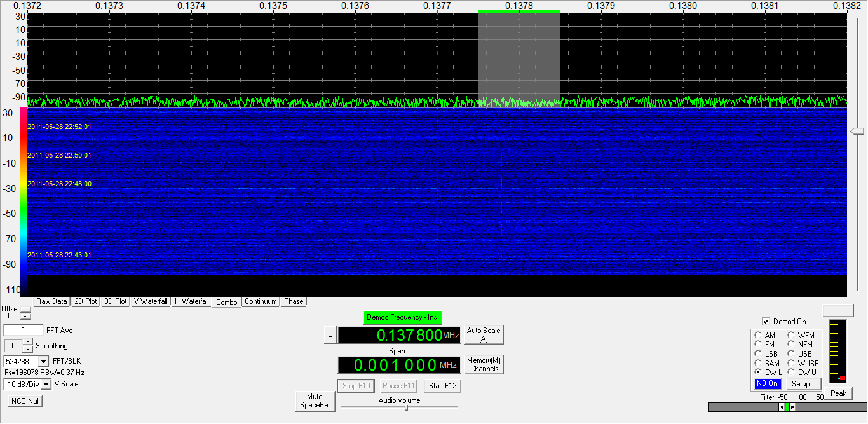Open the Continuum tab

tap(261, 301)
